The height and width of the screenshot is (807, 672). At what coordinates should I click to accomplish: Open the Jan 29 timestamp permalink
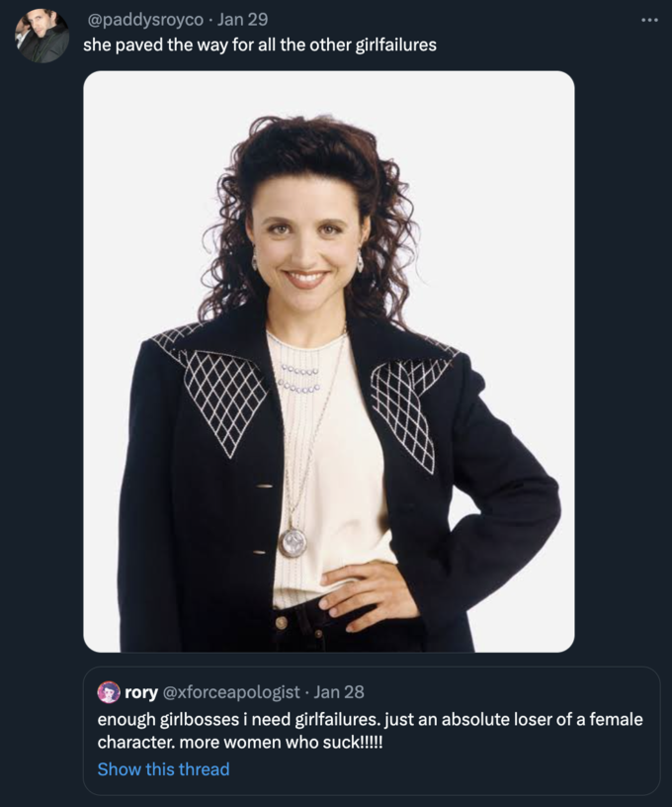[243, 20]
